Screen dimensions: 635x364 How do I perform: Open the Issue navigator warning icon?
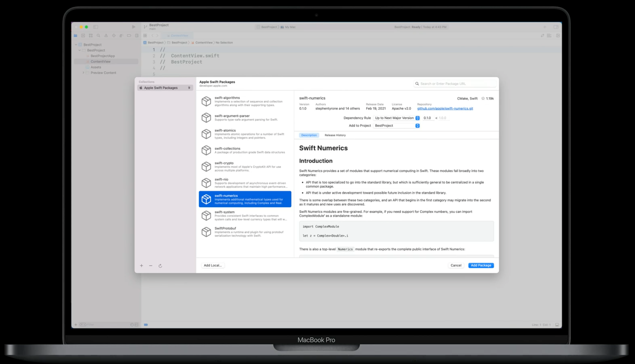tap(106, 35)
